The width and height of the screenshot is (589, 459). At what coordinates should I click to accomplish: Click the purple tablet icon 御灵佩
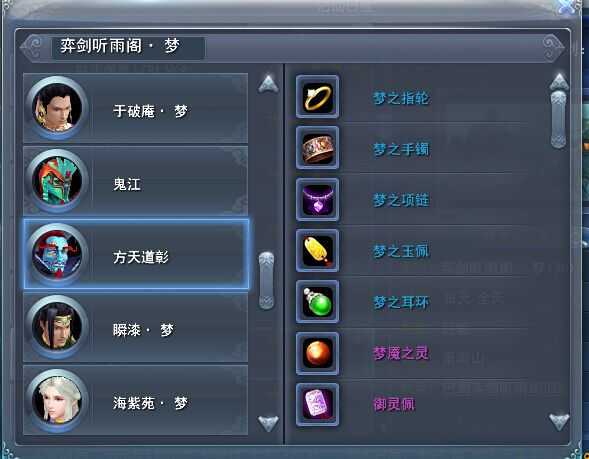click(317, 405)
